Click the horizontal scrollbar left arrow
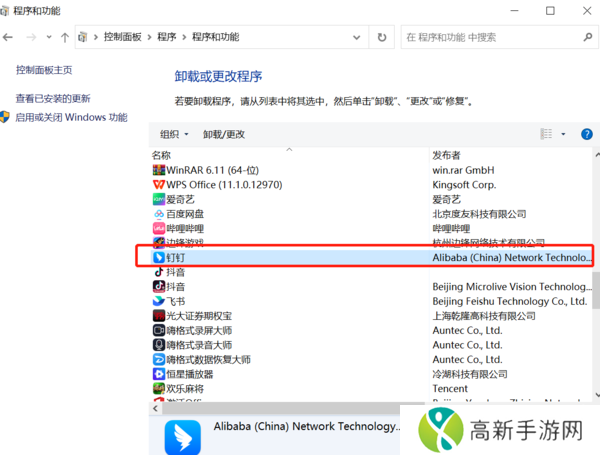Viewport: 600px width, 455px height. [x=155, y=408]
